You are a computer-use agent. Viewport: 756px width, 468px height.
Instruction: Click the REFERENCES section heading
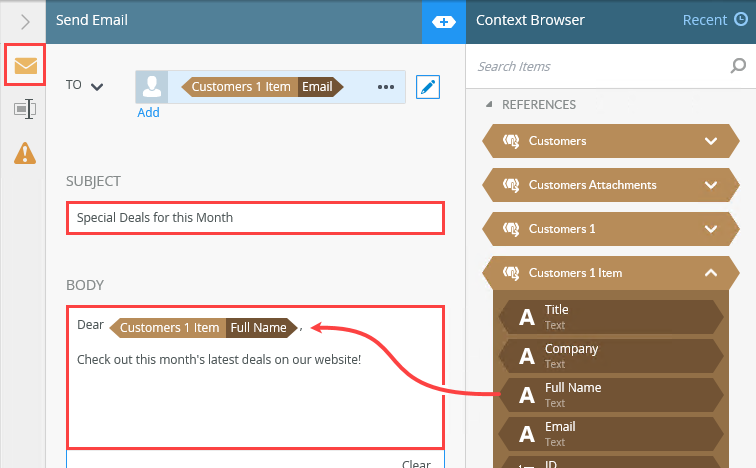[539, 105]
